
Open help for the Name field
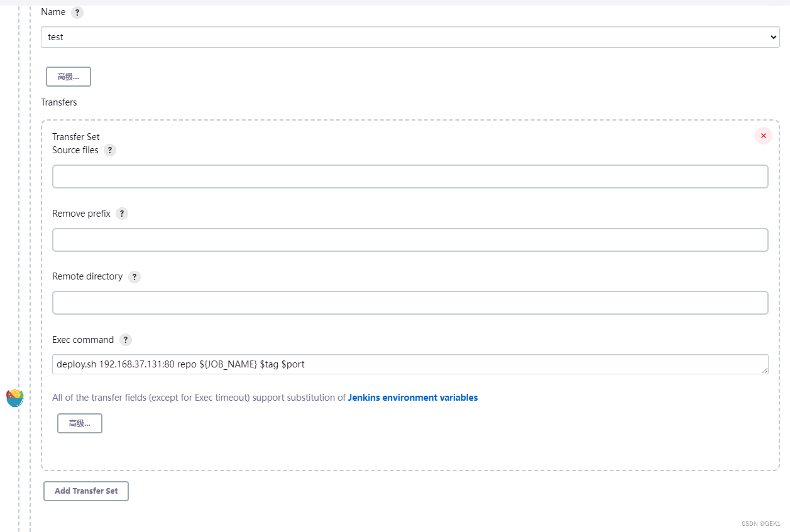tap(77, 13)
